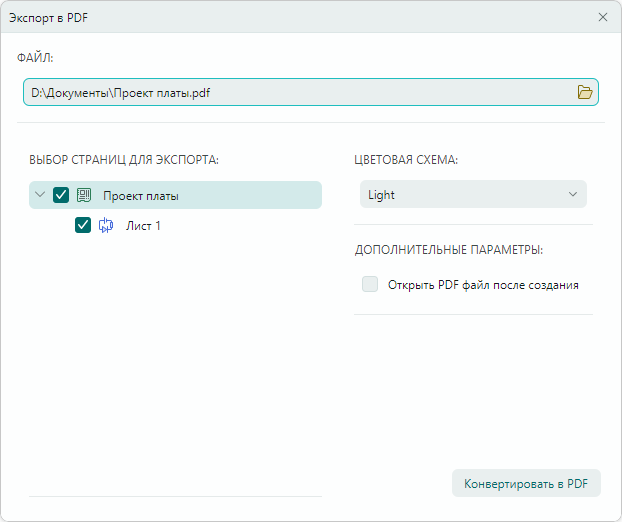Viewport: 622px width, 522px height.
Task: Click the sheet icon next to Лист 1
Action: click(x=106, y=226)
